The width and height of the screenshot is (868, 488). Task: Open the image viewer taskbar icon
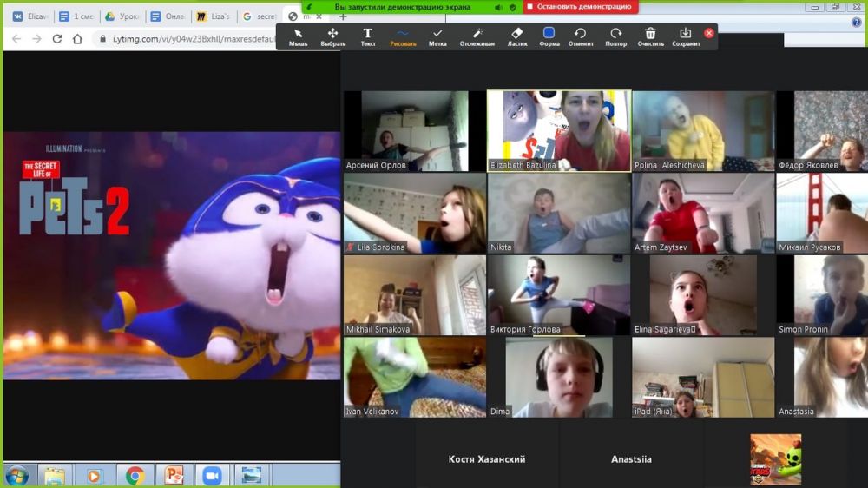[x=252, y=475]
